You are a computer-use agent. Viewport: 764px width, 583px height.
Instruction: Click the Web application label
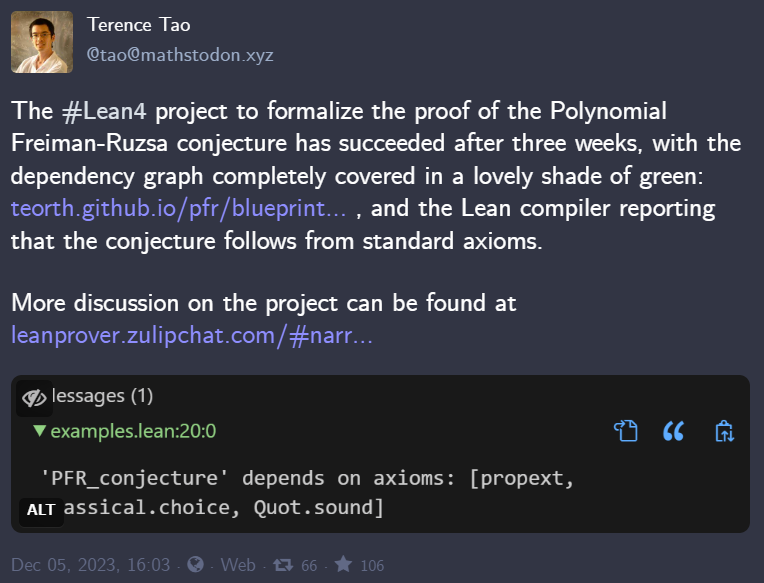pyautogui.click(x=238, y=565)
